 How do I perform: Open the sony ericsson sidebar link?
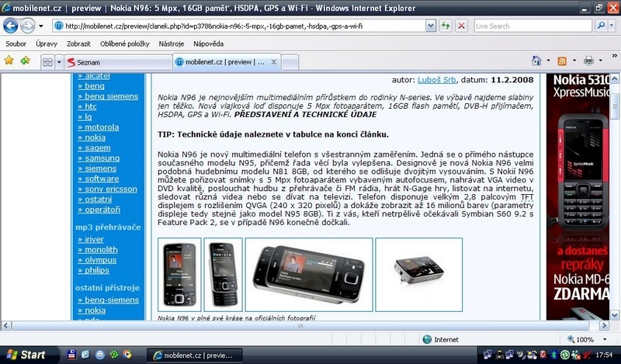[x=107, y=189]
